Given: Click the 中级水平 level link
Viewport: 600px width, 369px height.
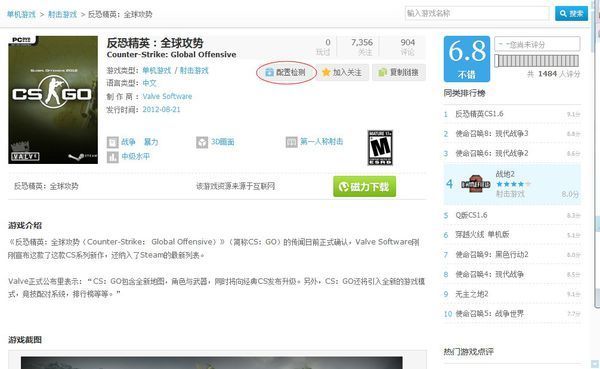Looking at the screenshot, I should point(135,156).
